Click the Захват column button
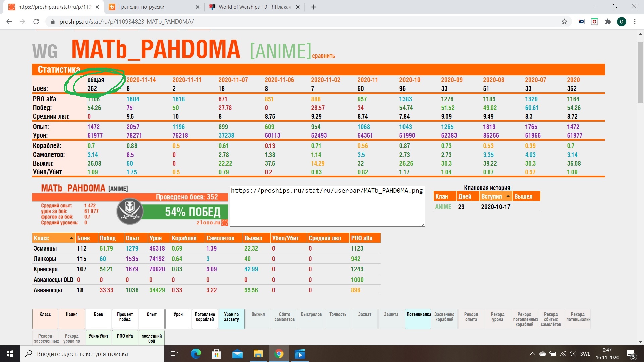The height and width of the screenshot is (362, 644). click(x=365, y=319)
